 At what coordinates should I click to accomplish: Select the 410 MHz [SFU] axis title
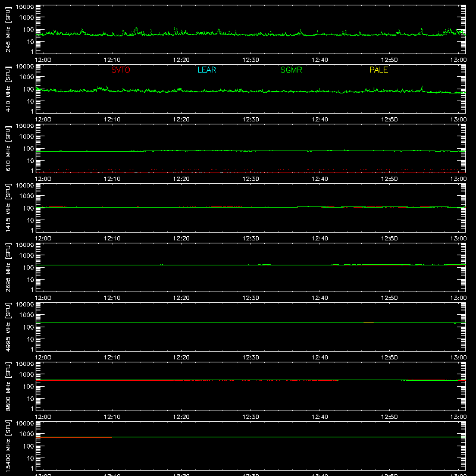coord(8,89)
